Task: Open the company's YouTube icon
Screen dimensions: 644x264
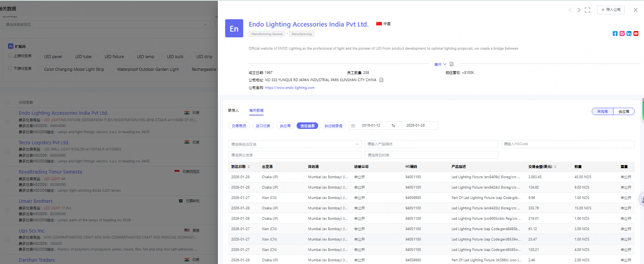Action: (x=636, y=33)
